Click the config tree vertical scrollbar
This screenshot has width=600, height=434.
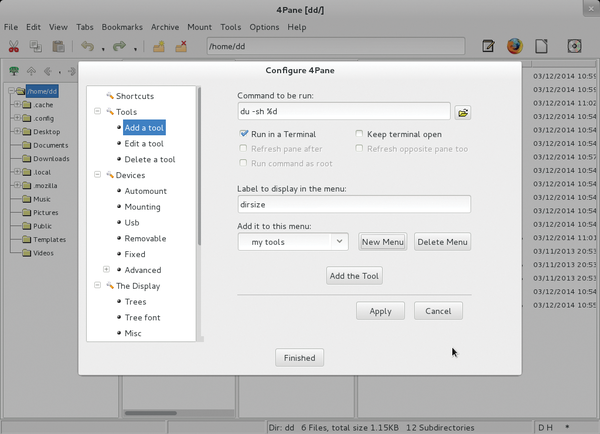(x=199, y=166)
